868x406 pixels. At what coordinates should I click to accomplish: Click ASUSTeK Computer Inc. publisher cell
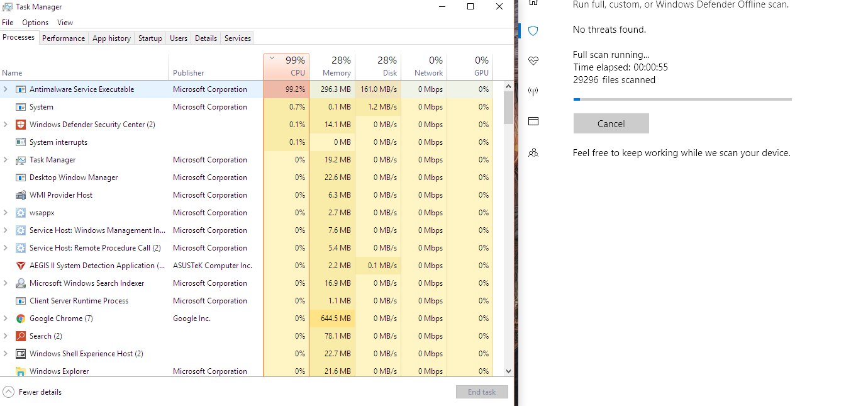coord(213,266)
